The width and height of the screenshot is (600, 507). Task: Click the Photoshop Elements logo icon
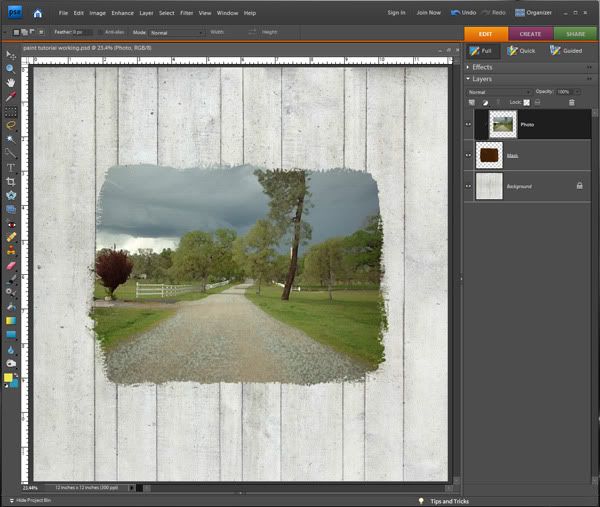click(x=15, y=12)
